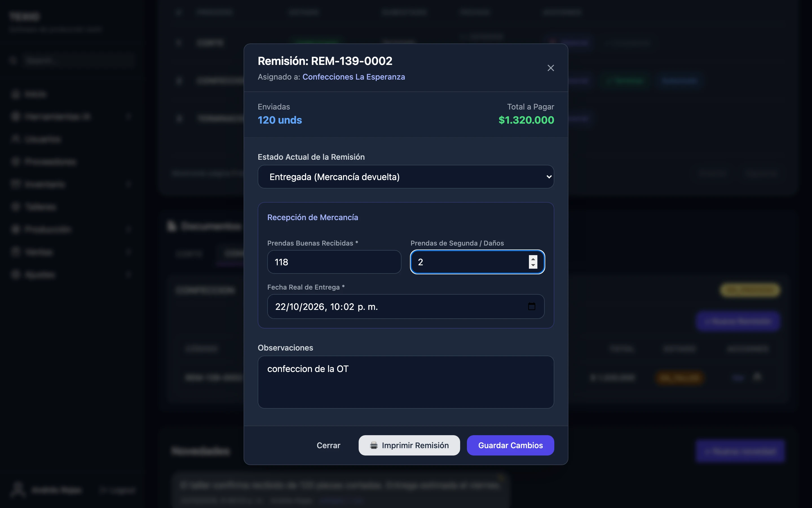The width and height of the screenshot is (812, 508).
Task: Click the Cerrar button
Action: click(x=328, y=446)
